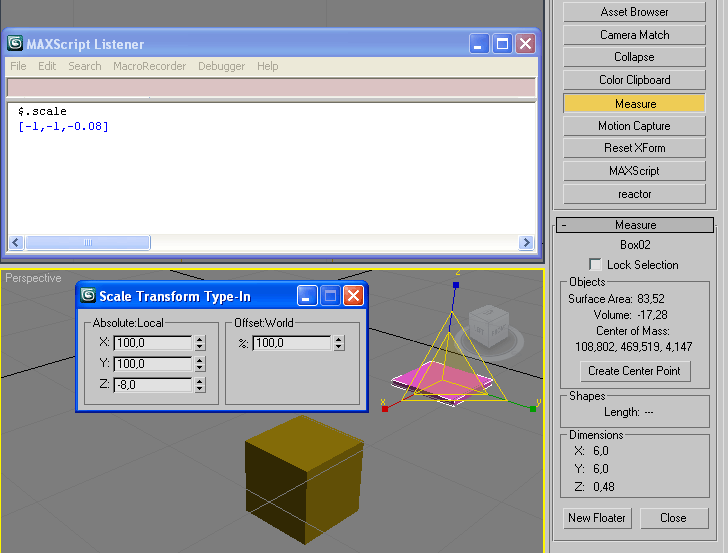The image size is (728, 553).
Task: Click Create Center Point button
Action: (635, 371)
